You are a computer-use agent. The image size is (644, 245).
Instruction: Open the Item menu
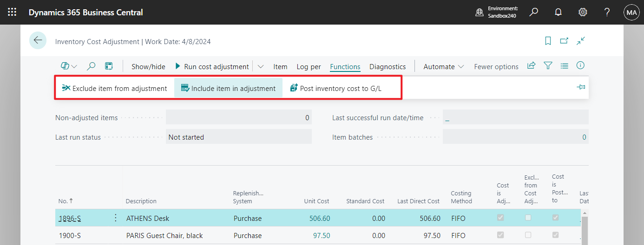pyautogui.click(x=280, y=66)
